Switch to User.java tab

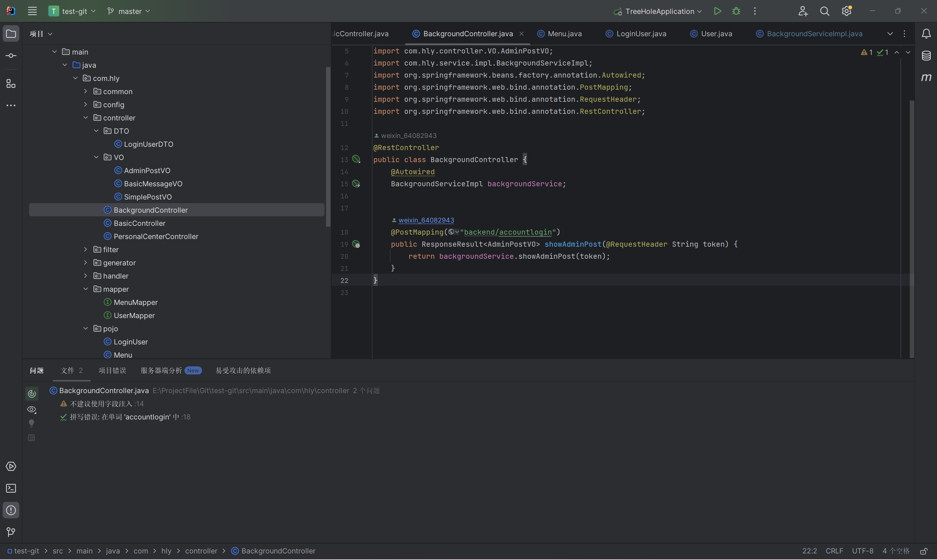coord(711,34)
